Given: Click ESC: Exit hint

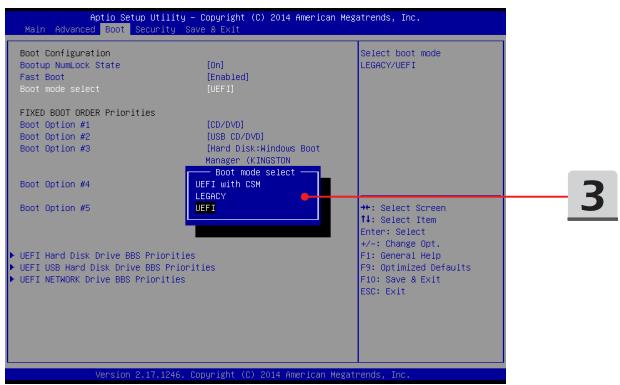Looking at the screenshot, I should click(383, 291).
